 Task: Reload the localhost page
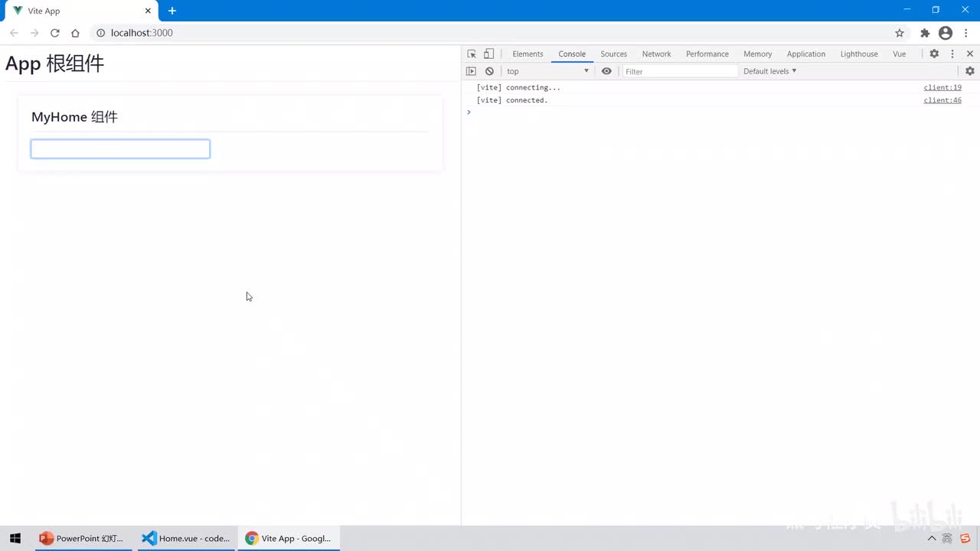55,33
